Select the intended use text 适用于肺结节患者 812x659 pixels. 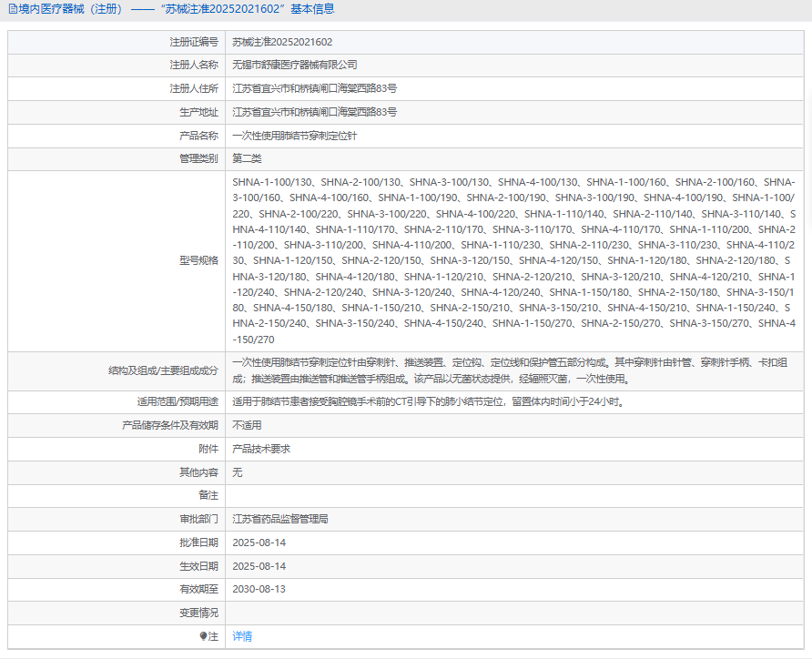click(x=430, y=401)
